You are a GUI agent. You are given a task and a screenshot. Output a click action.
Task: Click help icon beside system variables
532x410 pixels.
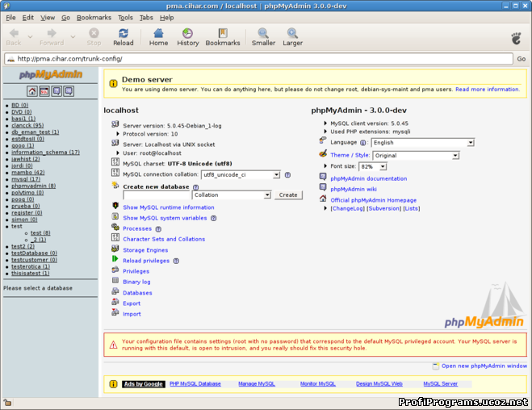click(x=213, y=219)
